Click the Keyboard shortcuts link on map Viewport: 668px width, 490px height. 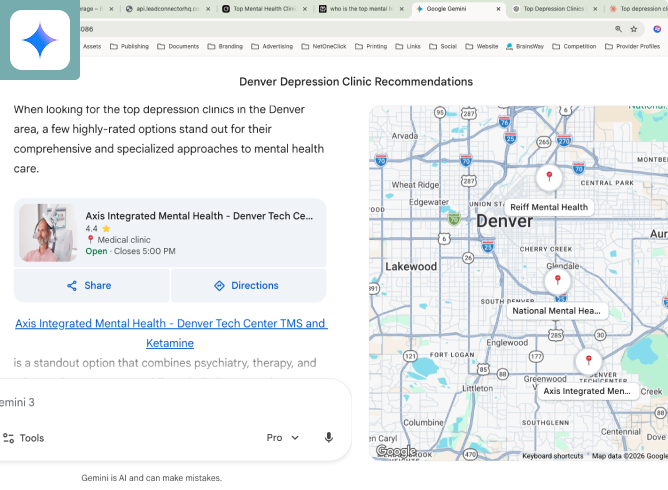click(x=552, y=456)
